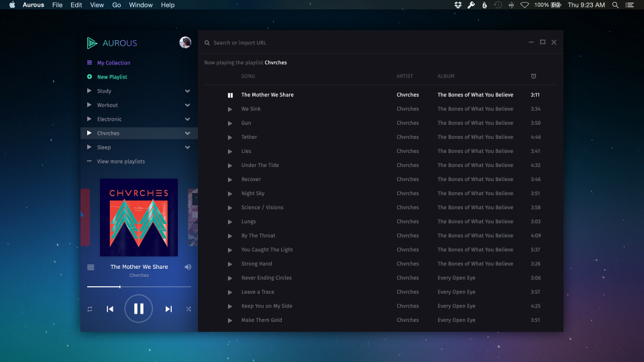The width and height of the screenshot is (644, 362).
Task: Open the View menu
Action: tap(97, 5)
